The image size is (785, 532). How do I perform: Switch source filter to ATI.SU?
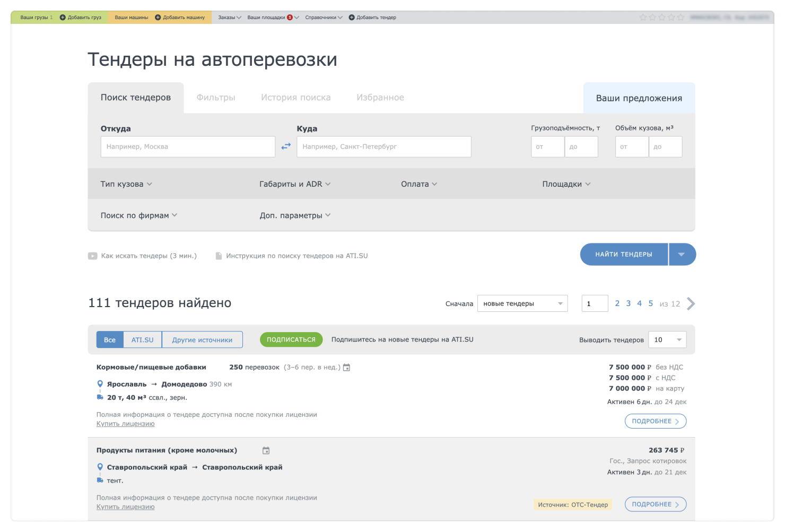(142, 340)
